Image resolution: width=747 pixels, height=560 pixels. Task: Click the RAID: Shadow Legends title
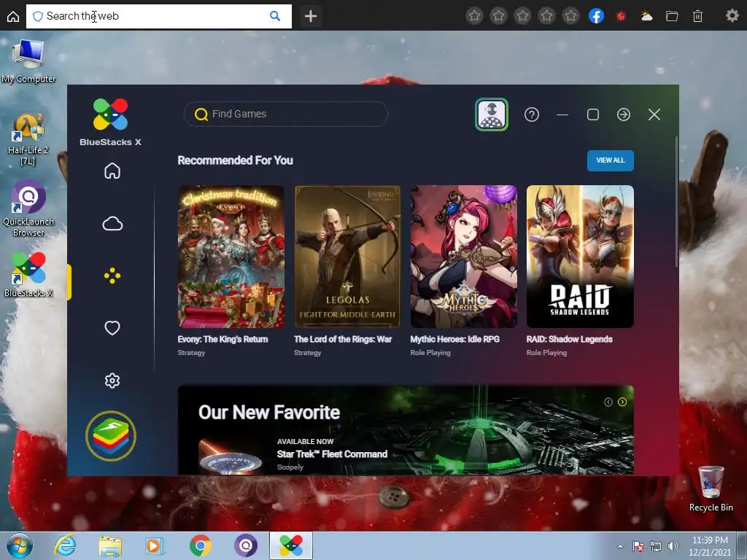point(569,339)
